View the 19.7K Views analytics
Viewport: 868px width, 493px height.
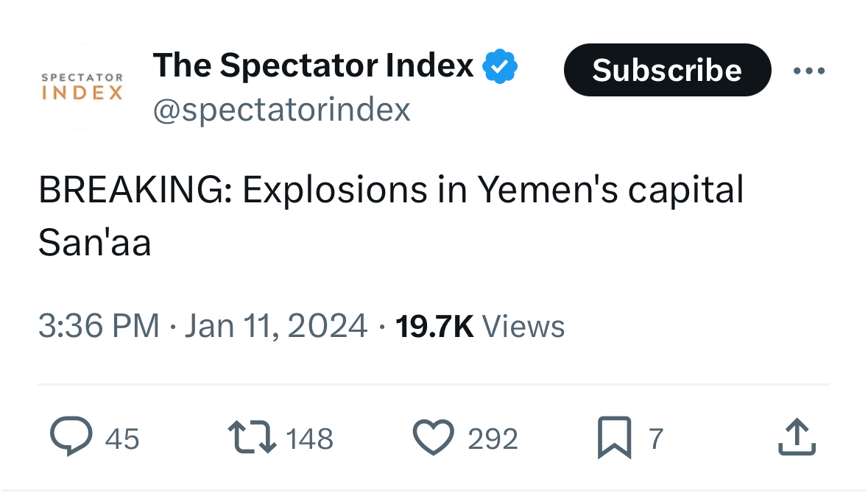(x=480, y=326)
